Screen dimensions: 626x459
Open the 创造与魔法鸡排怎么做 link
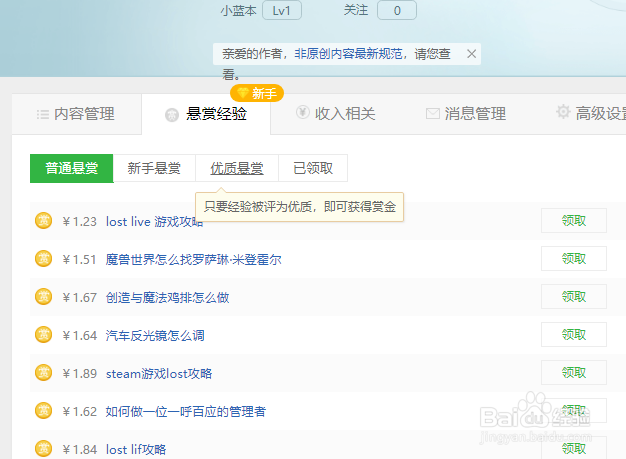[x=168, y=298]
